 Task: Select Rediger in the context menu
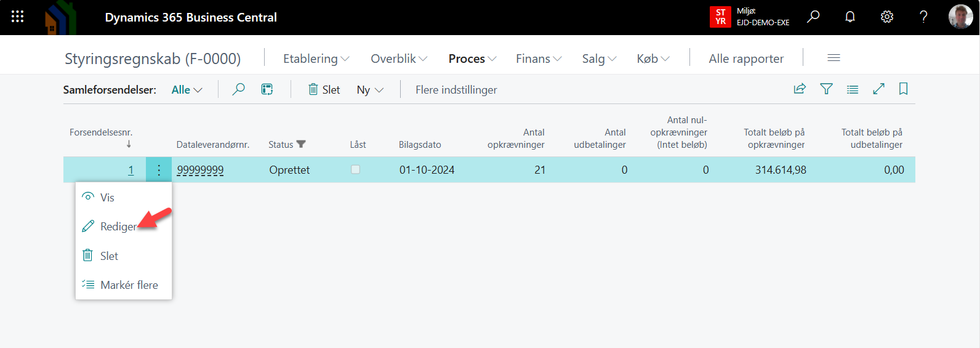tap(118, 227)
